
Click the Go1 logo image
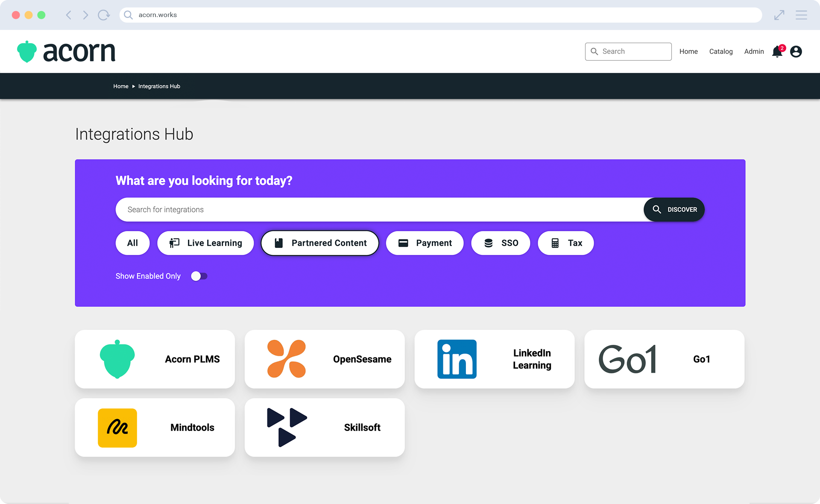tap(627, 359)
